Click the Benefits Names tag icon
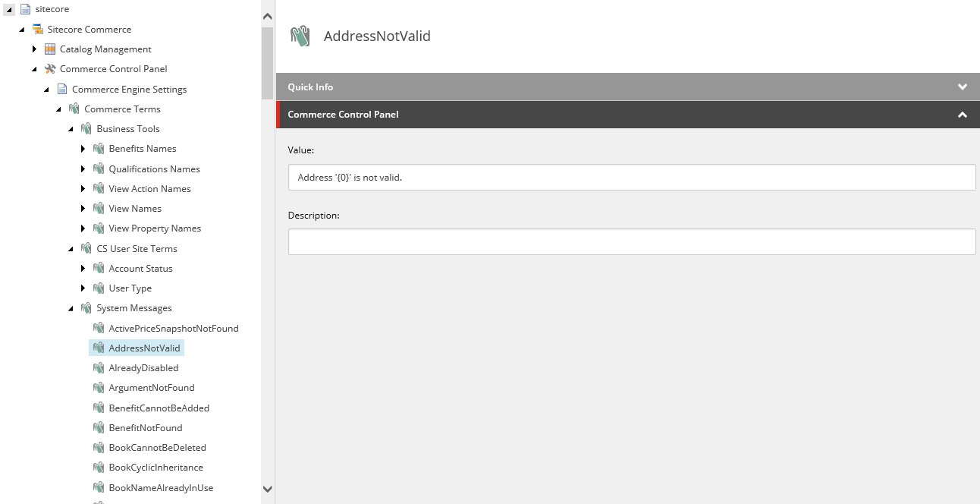The image size is (980, 504). pos(99,148)
